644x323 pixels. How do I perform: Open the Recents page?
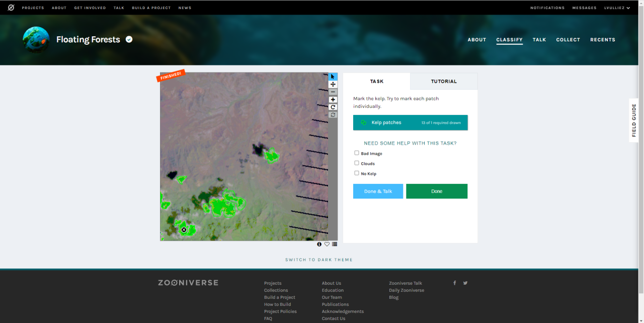[x=603, y=40]
